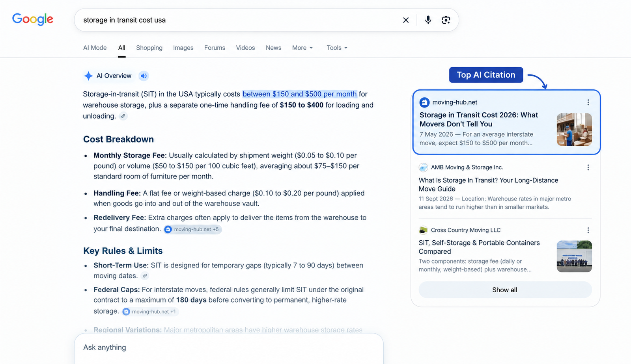Screen dimensions: 631x364
Task: Click 'moving-hub.net' site name in top citation
Action: pyautogui.click(x=455, y=102)
